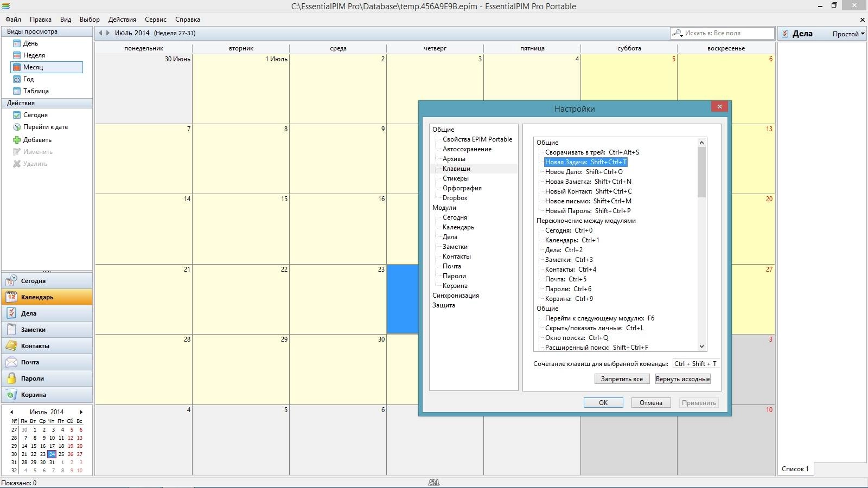
Task: Open the Почта module in the navigation pane
Action: (47, 362)
